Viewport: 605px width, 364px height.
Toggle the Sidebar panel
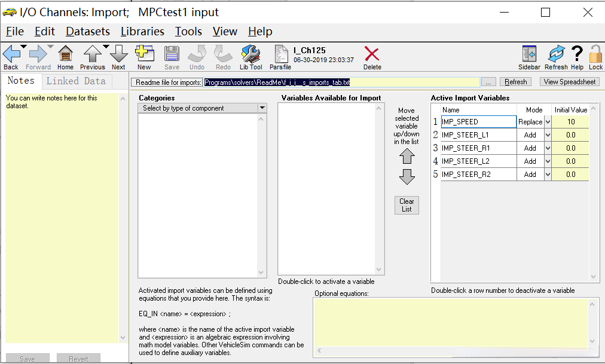[x=529, y=55]
